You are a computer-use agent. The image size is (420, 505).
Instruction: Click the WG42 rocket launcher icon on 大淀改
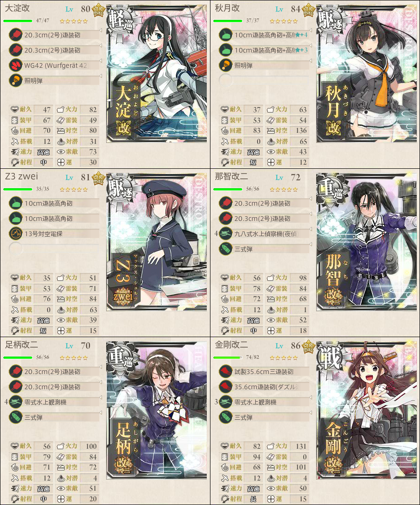click(16, 65)
